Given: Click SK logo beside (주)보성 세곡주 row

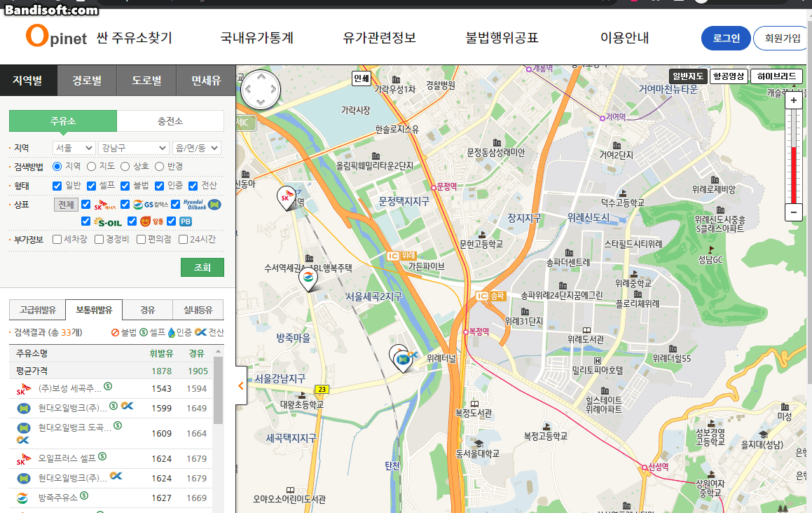Looking at the screenshot, I should [23, 389].
